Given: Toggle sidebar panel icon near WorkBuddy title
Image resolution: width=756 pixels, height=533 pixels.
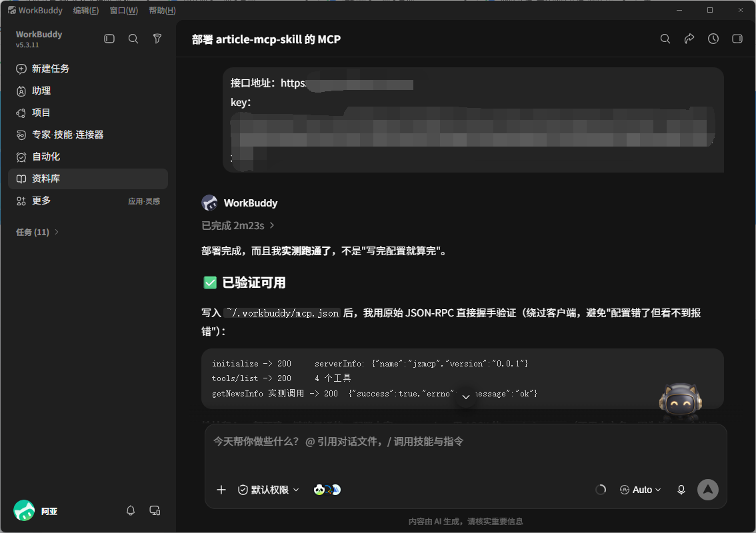Looking at the screenshot, I should [x=109, y=39].
